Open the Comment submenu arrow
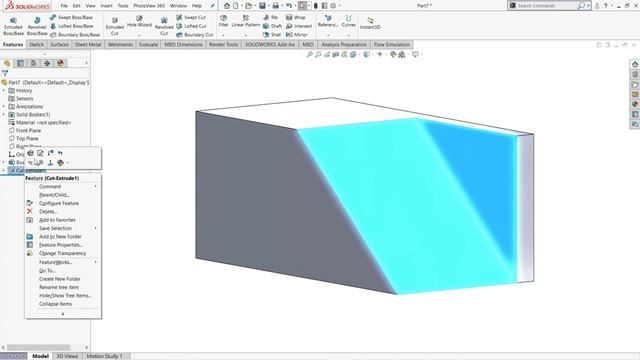Screen dimensions: 640x360 (x=96, y=187)
